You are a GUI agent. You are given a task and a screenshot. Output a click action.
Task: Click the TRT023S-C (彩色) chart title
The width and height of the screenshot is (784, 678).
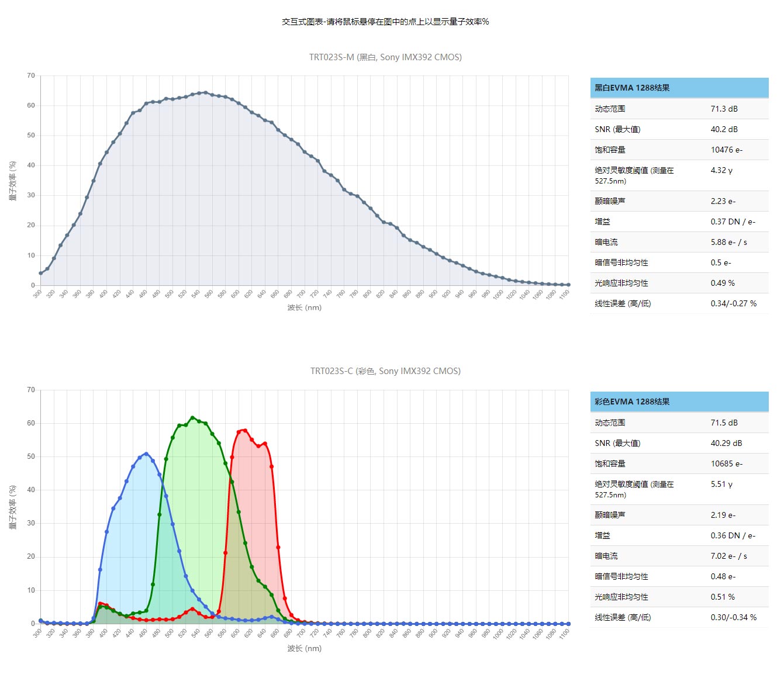pos(385,371)
